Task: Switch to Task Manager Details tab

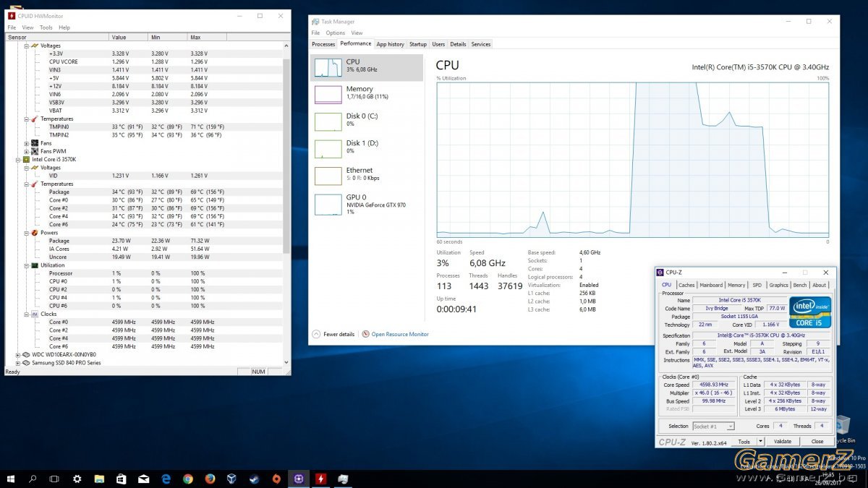Action: [458, 44]
